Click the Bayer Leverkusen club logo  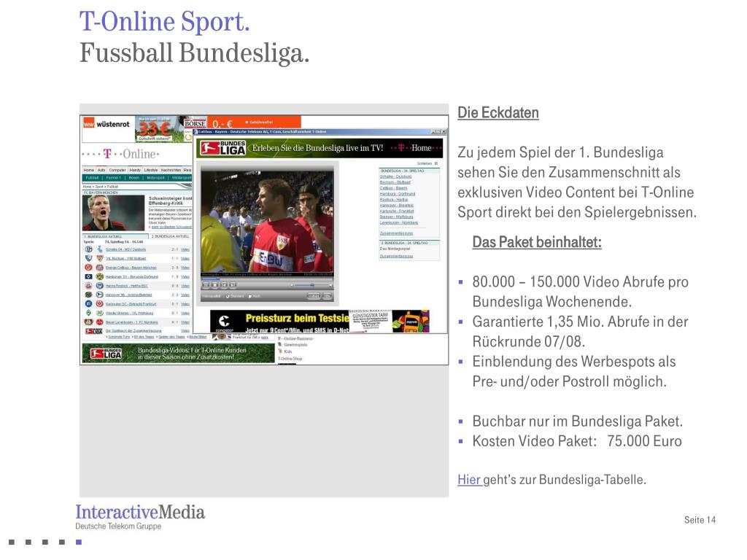(x=88, y=322)
